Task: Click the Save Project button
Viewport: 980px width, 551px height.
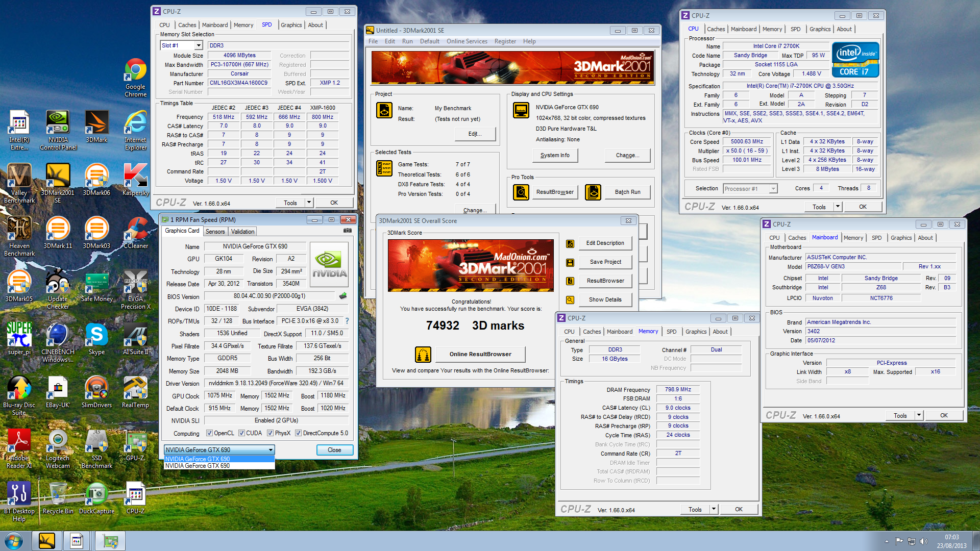Action: point(605,262)
